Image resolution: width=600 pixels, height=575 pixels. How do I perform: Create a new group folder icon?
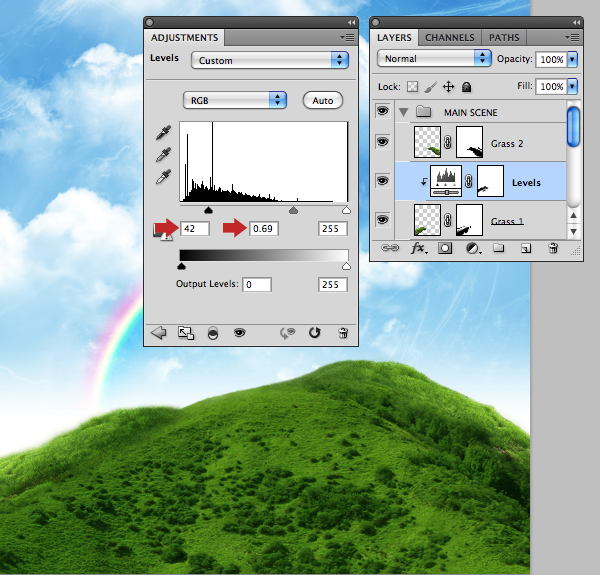(x=498, y=248)
